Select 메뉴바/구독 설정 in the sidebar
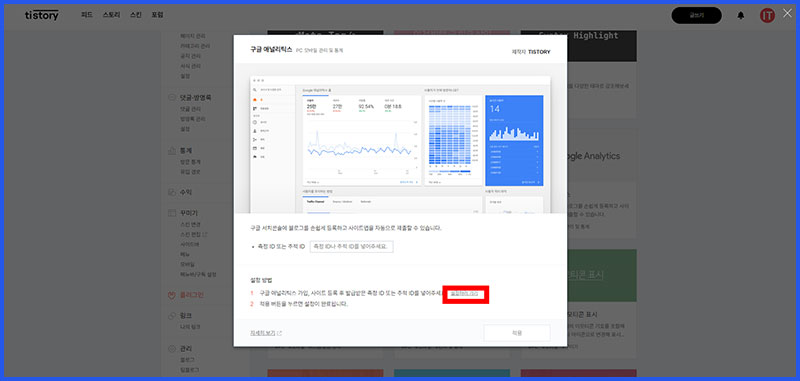The image size is (800, 381). click(x=198, y=274)
